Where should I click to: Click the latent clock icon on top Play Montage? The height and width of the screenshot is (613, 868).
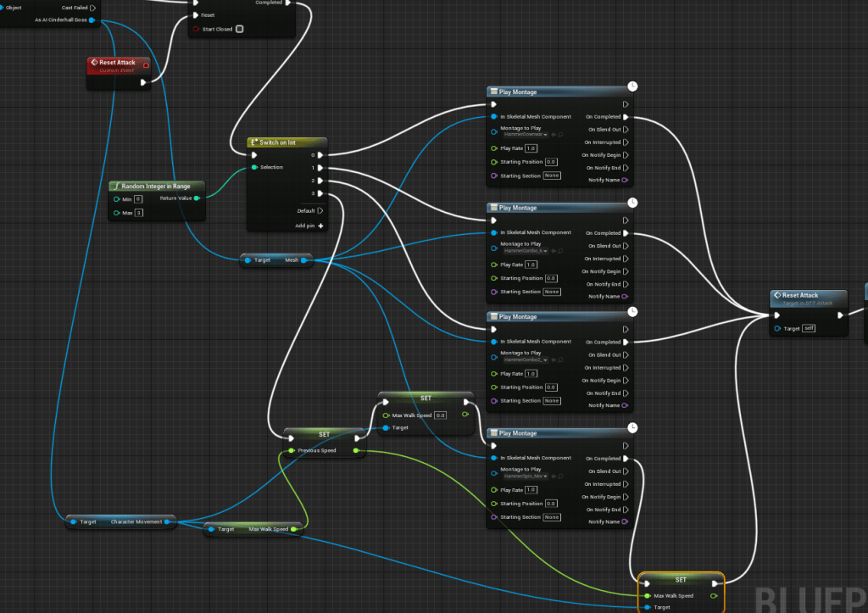point(632,86)
